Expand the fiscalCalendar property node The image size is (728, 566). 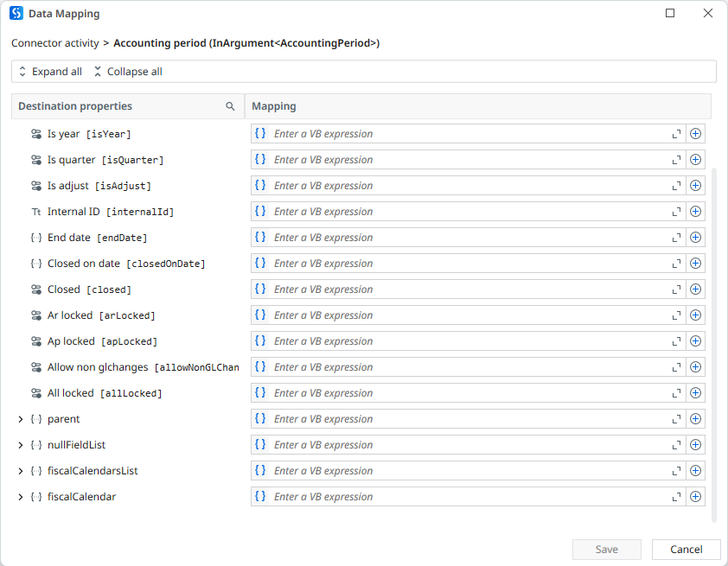coord(21,497)
